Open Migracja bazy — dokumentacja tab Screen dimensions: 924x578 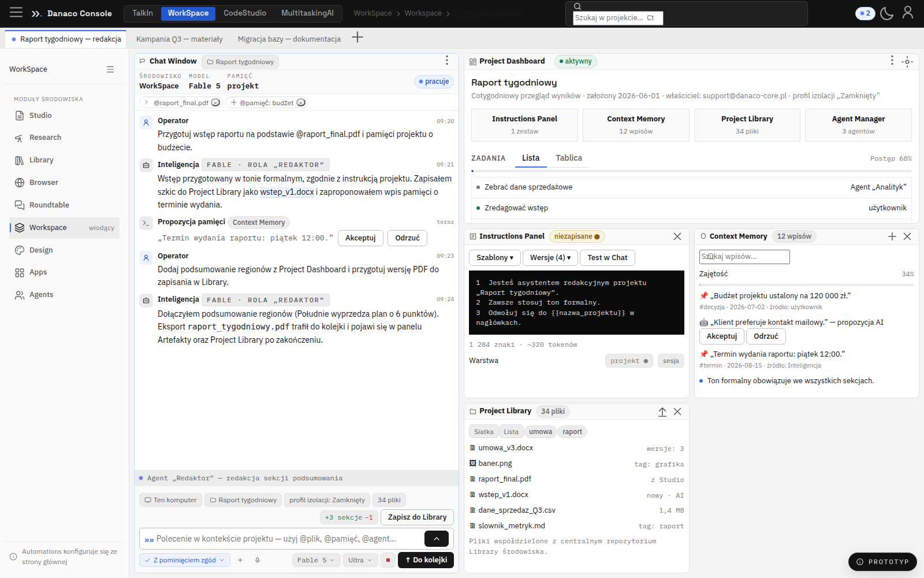[x=289, y=39]
